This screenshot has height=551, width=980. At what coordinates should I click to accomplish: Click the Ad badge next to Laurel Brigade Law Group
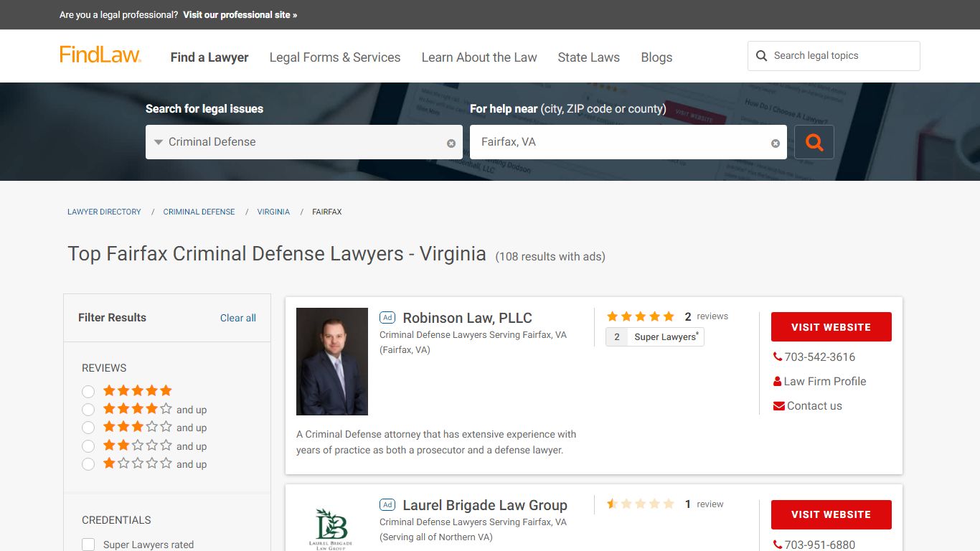point(387,505)
